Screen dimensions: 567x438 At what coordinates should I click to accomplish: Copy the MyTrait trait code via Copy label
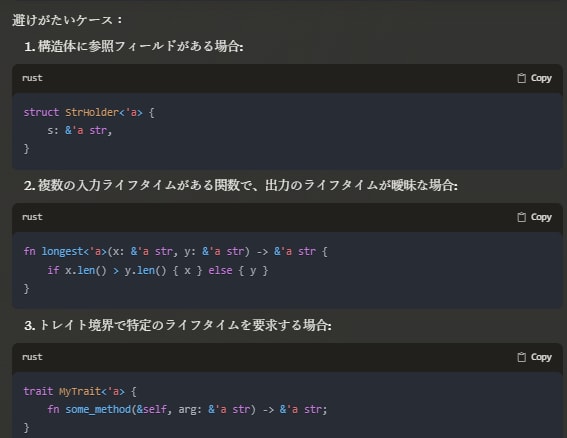[541, 357]
